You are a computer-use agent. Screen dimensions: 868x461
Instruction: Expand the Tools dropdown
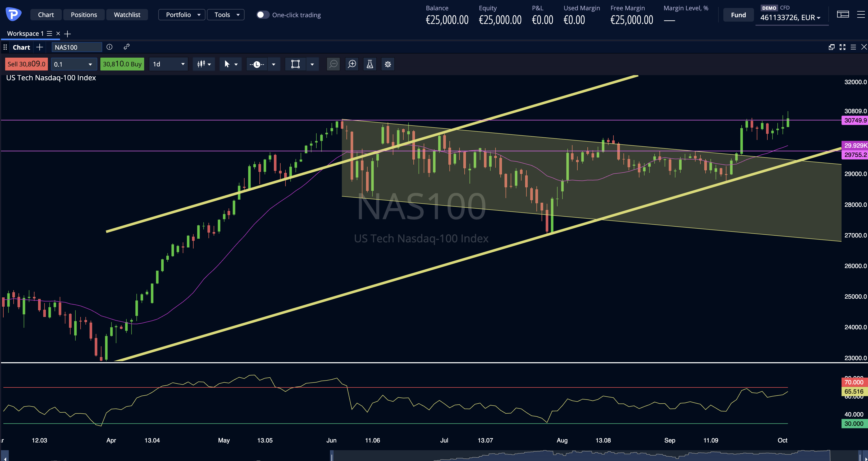pos(225,15)
